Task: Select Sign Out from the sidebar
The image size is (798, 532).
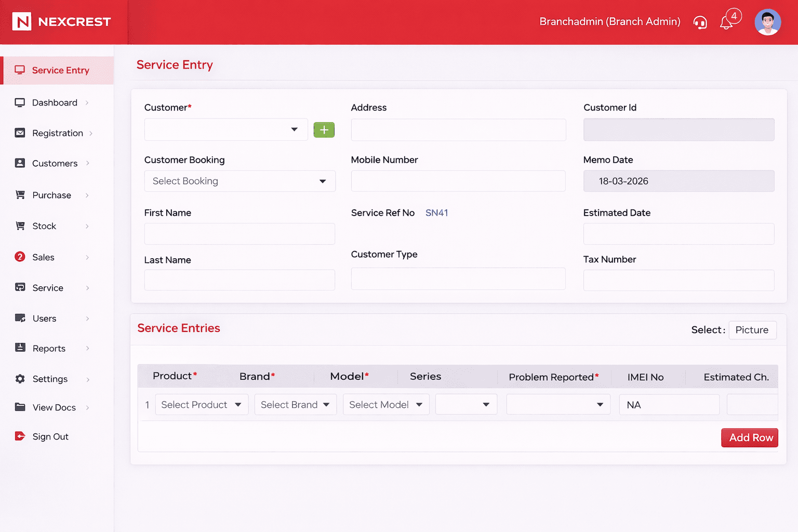Action: [50, 436]
